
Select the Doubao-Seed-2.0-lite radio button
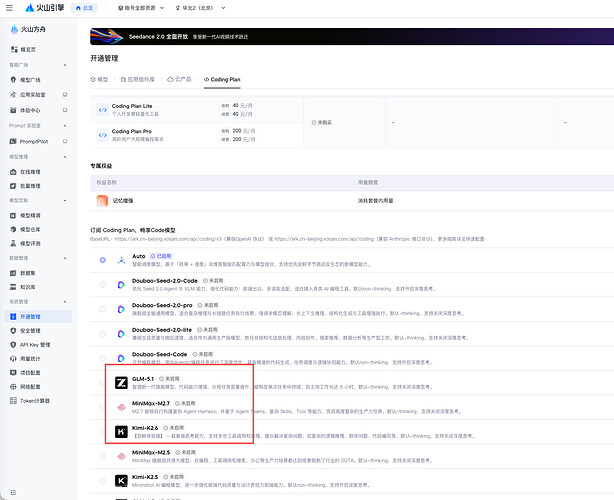click(x=103, y=334)
